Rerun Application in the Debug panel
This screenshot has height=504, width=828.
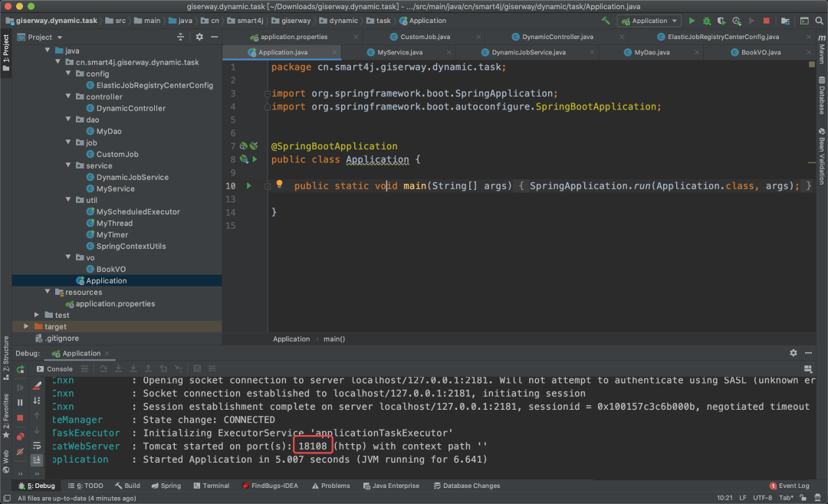(20, 369)
